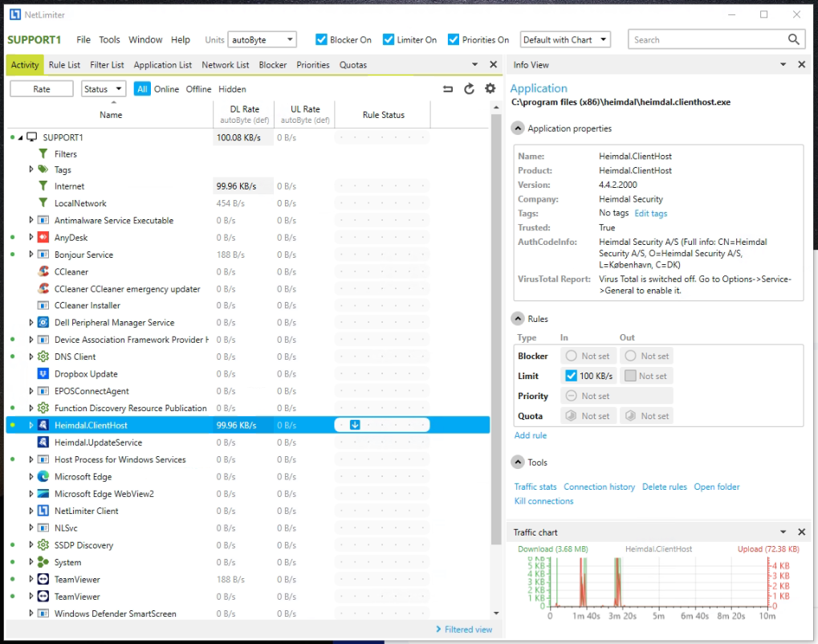Open the Units autoByte dropdown
The image size is (818, 644).
262,39
